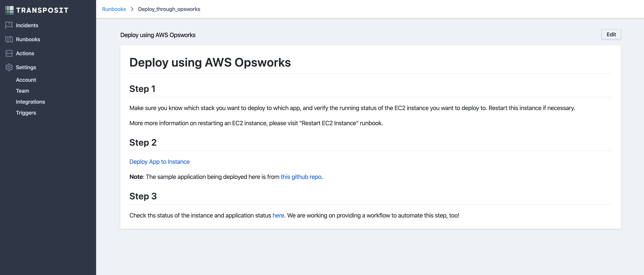Click the Edit button
The width and height of the screenshot is (644, 275).
click(611, 34)
